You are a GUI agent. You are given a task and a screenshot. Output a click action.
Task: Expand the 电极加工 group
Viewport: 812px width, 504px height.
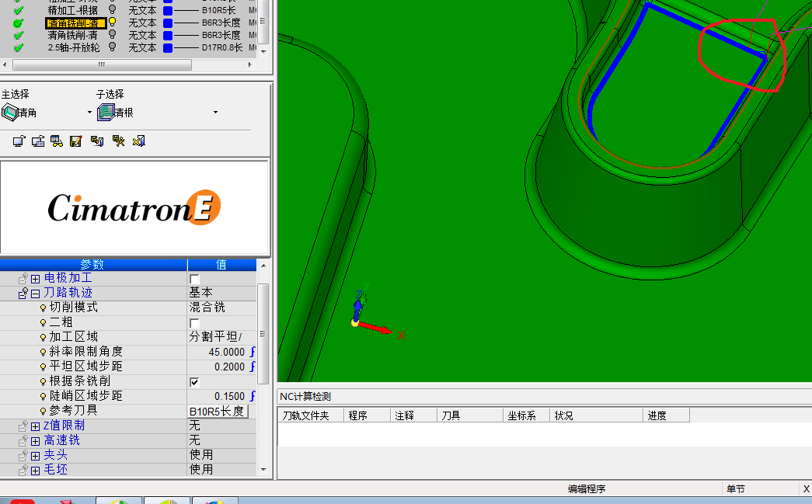35,279
